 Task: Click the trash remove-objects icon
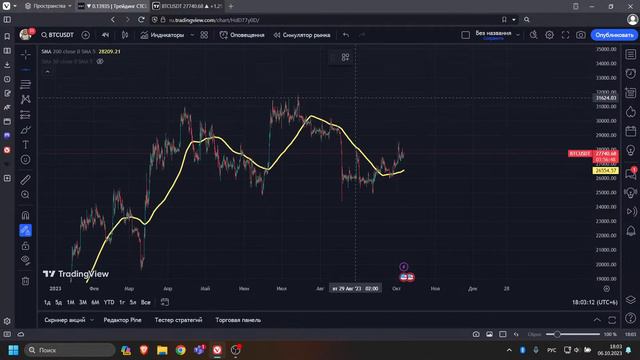click(x=25, y=281)
